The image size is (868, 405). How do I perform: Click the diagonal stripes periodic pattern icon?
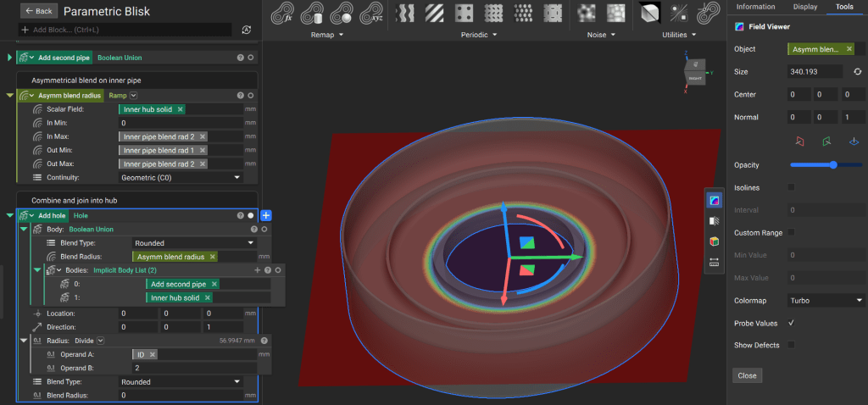coord(433,14)
